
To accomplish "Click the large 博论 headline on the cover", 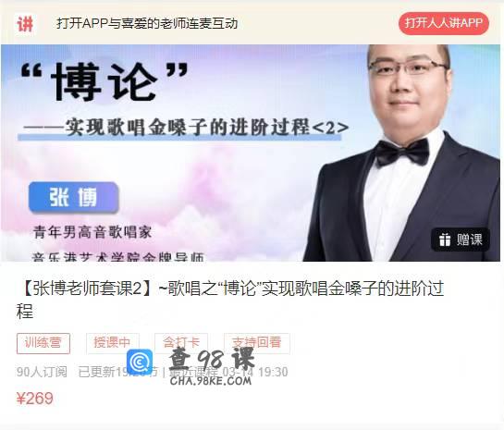I will (104, 81).
